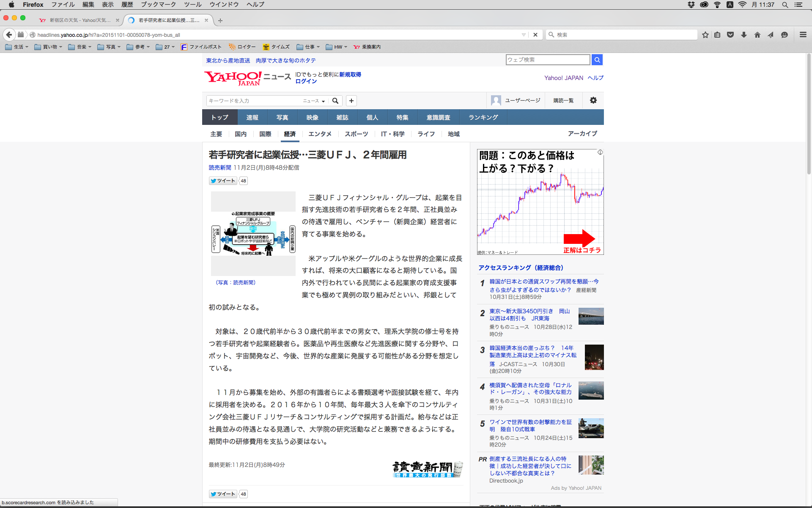Expand the URL bar history dropdown arrow

pyautogui.click(x=524, y=35)
